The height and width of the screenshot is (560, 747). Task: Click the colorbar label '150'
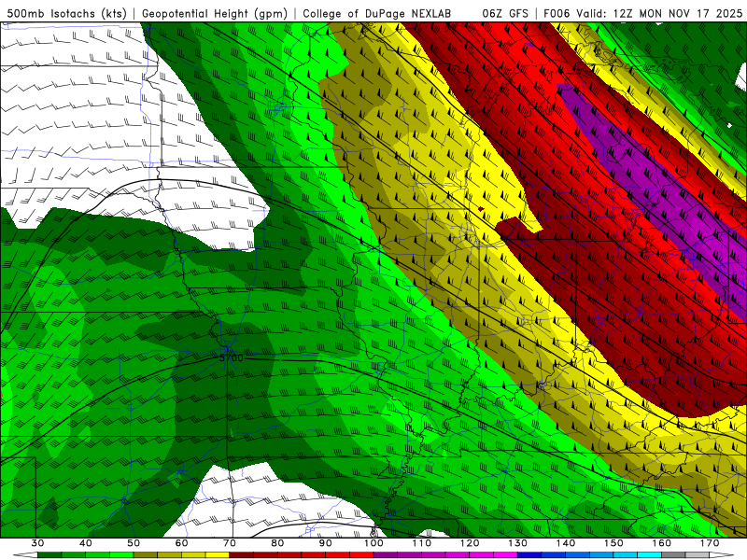pyautogui.click(x=613, y=543)
